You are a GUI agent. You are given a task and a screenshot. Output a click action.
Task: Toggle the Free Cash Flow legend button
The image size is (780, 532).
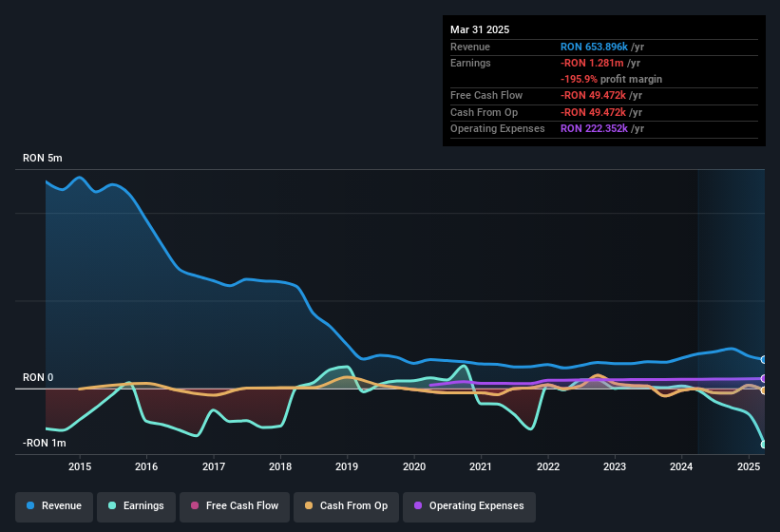click(x=235, y=506)
